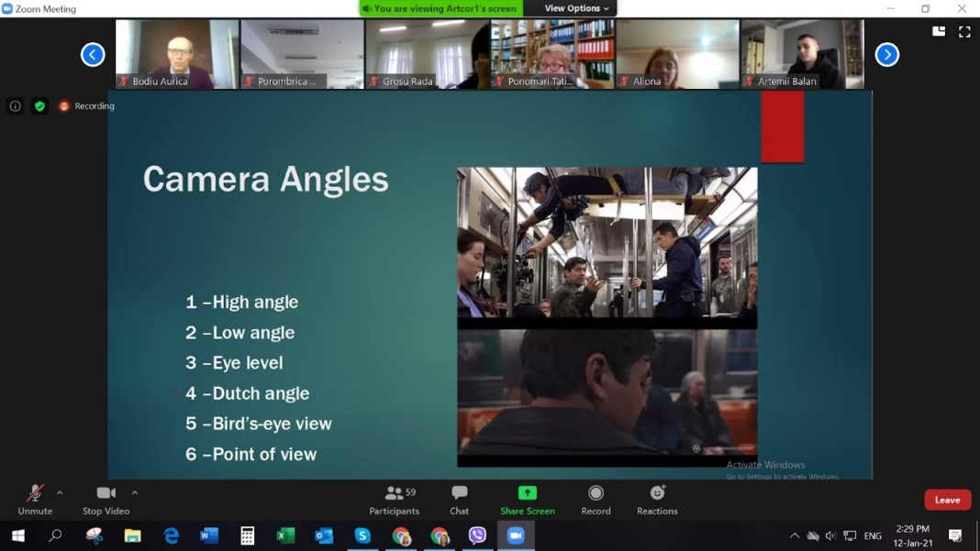Switch the gallery view layout icon

pyautogui.click(x=939, y=31)
